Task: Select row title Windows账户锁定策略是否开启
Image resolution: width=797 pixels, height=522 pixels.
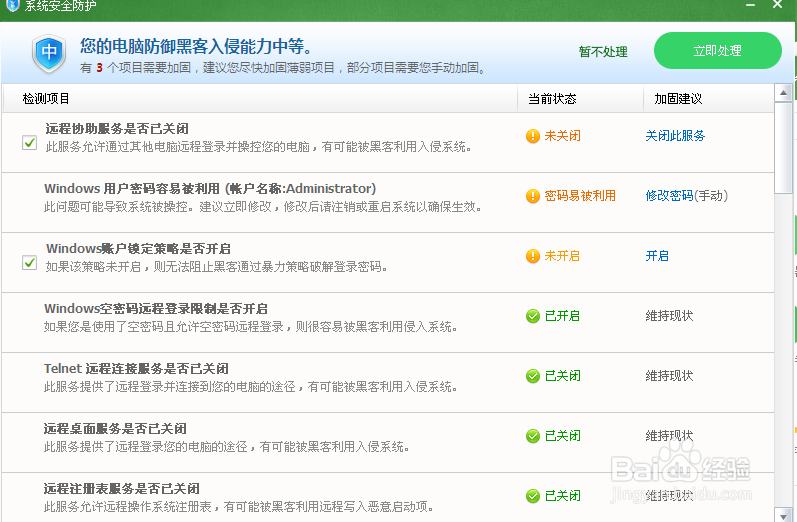Action: coord(138,249)
